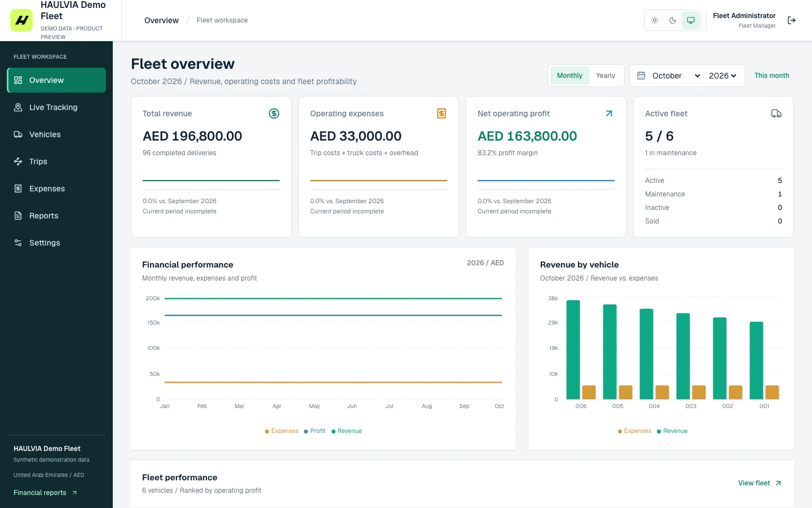The height and width of the screenshot is (508, 812).
Task: Switch to Yearly period view
Action: 606,76
